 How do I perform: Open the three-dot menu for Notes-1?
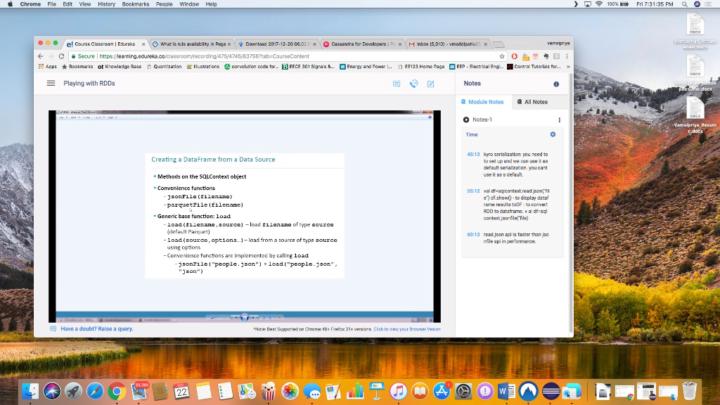[559, 120]
